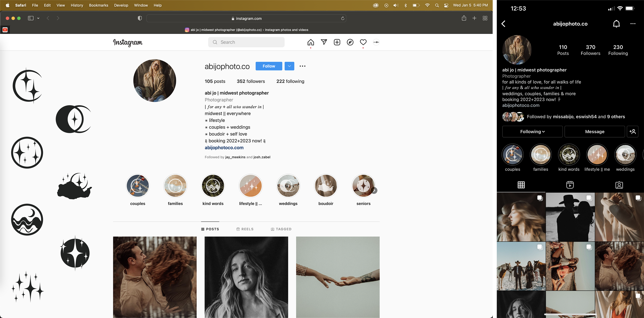Tap the add-person suggestion icon on phone

tap(632, 132)
